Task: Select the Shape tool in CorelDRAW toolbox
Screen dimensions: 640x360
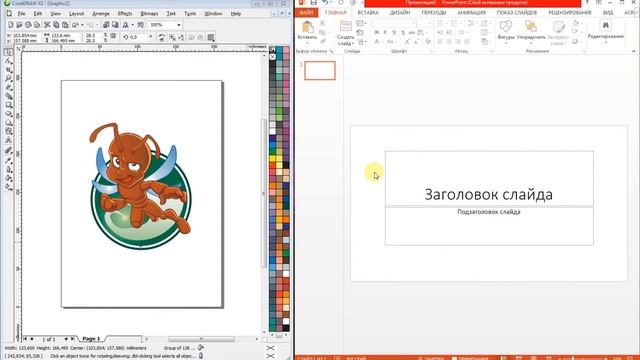Action: click(x=8, y=61)
